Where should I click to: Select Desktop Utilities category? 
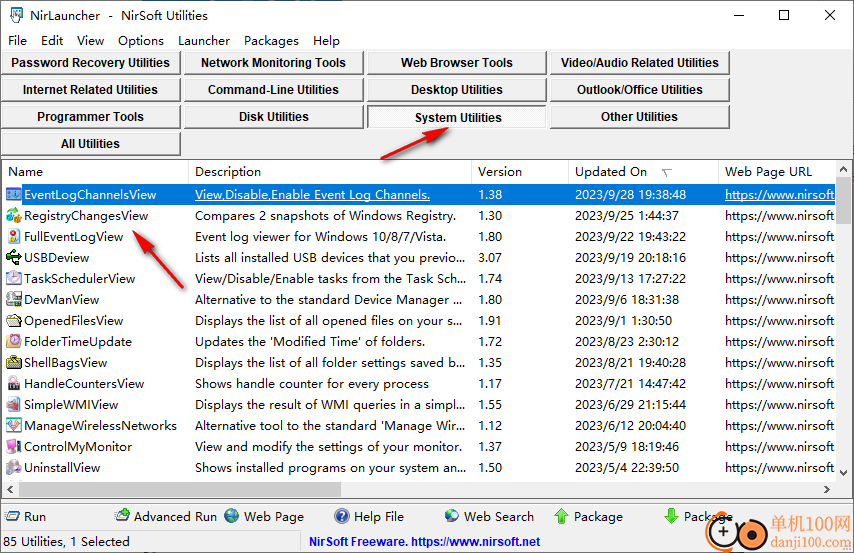[x=456, y=90]
